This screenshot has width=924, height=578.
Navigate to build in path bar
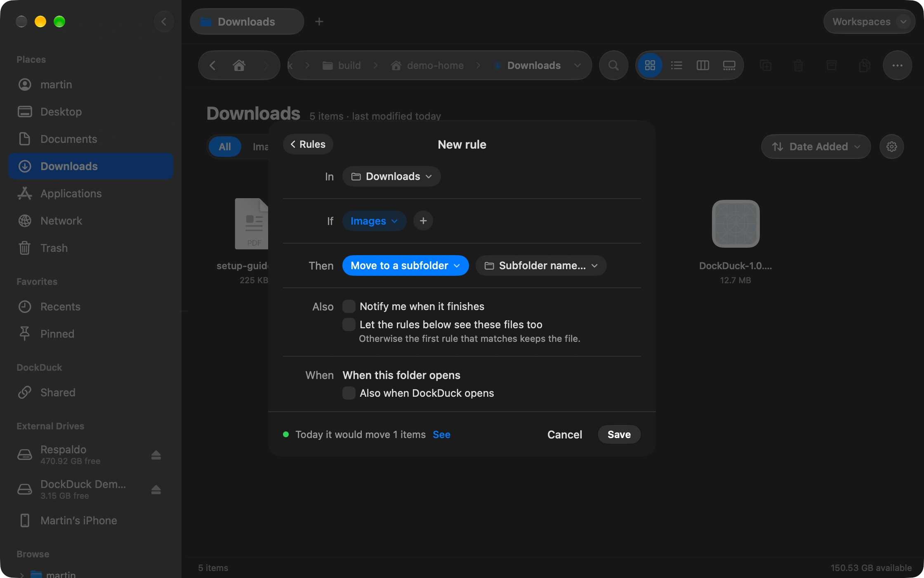(x=342, y=65)
